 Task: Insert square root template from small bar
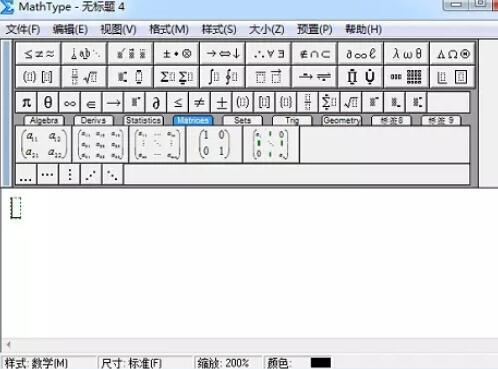350,103
